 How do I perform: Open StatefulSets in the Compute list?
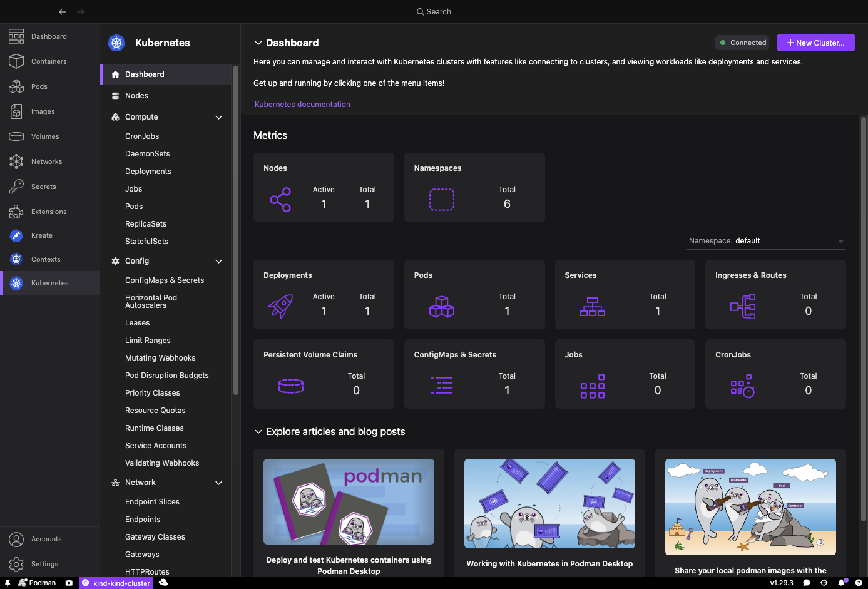[147, 242]
